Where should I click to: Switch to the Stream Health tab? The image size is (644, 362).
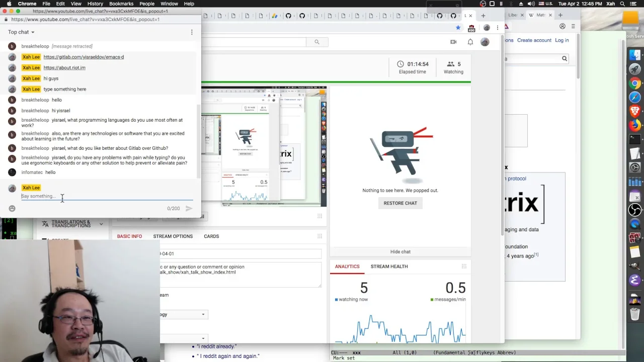(389, 266)
